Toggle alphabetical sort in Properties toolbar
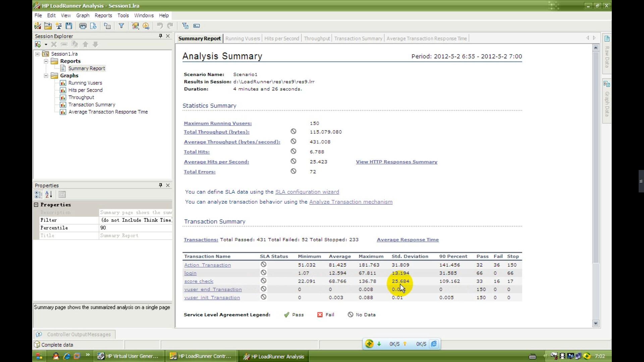Viewport: 644px width, 362px height. click(49, 194)
